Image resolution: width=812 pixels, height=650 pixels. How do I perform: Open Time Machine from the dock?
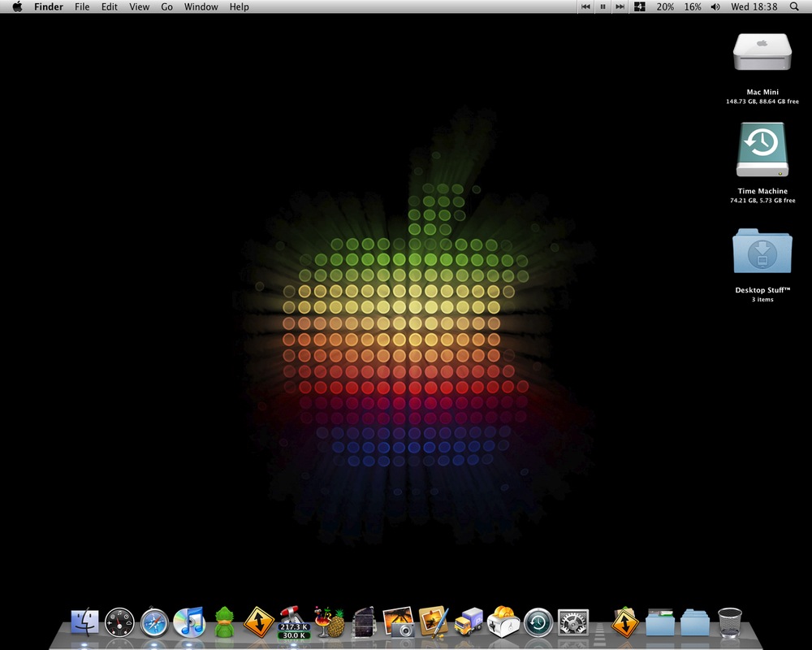(x=538, y=622)
